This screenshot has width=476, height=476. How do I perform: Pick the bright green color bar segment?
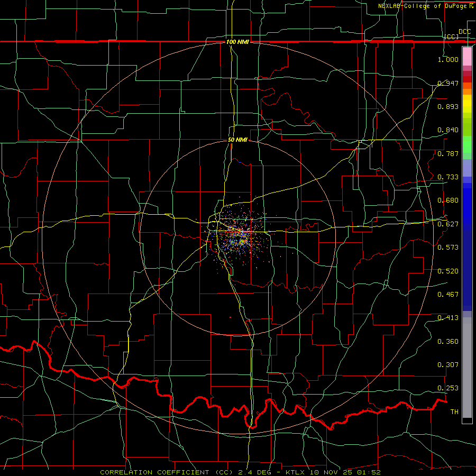[467, 144]
